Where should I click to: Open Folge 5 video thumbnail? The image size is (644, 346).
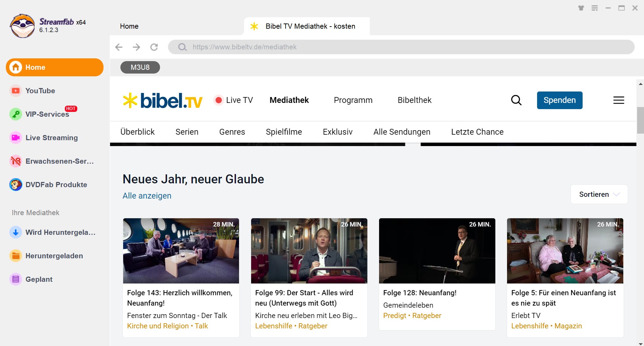[565, 251]
